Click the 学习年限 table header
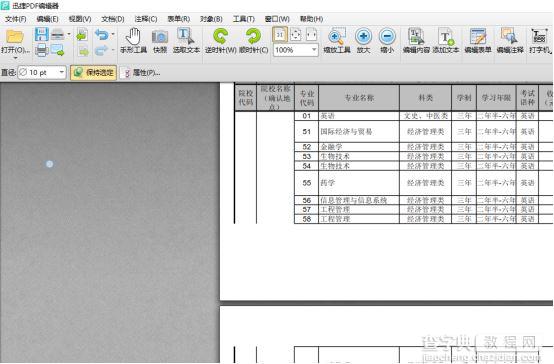The image size is (554, 364). 496,98
